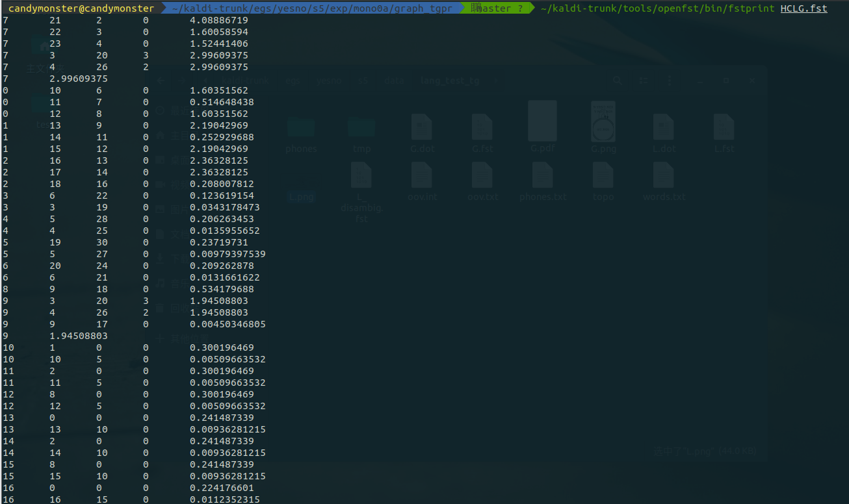Click candymonster@candymonster prompt segment
The height and width of the screenshot is (504, 849).
pos(81,8)
